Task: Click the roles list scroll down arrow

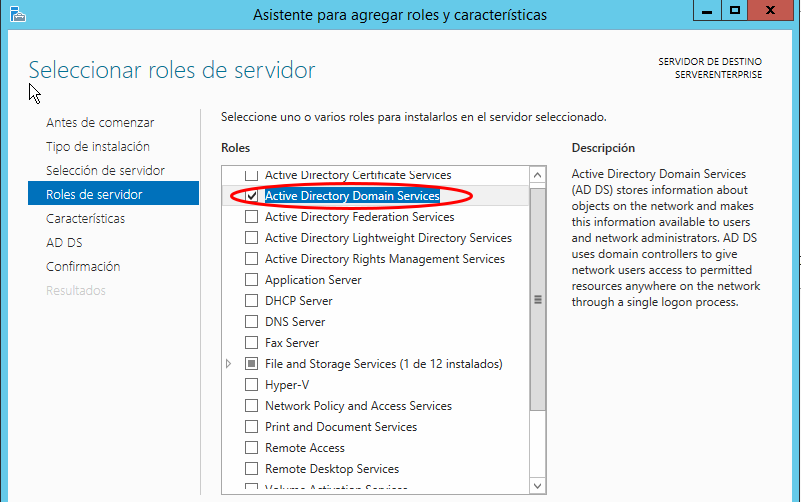Action: (x=537, y=486)
